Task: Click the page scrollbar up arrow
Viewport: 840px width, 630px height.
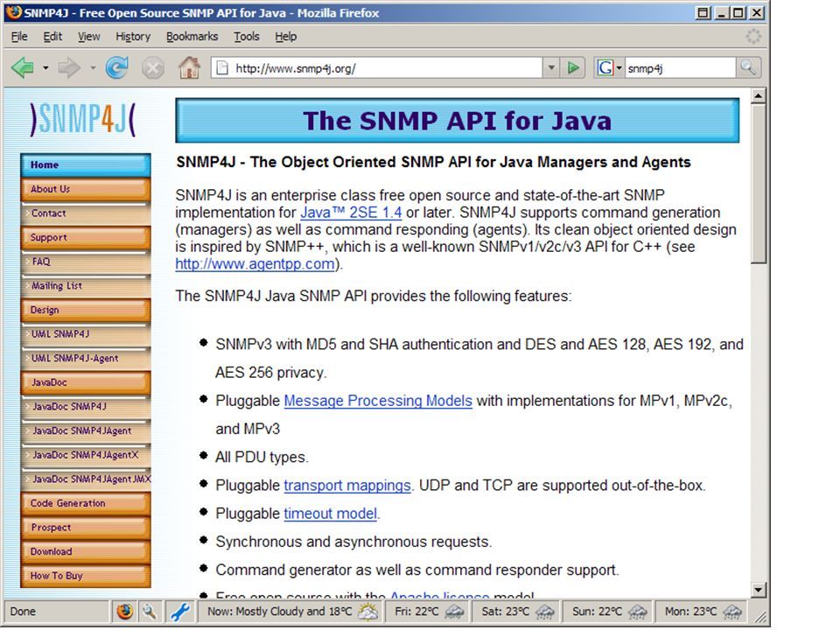Action: [758, 96]
